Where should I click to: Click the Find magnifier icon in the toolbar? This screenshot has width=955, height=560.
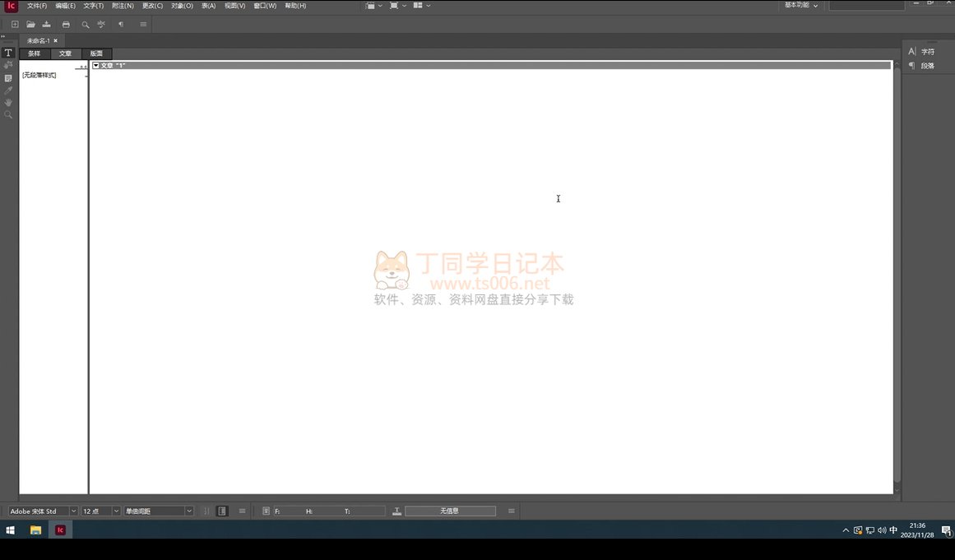tap(85, 25)
